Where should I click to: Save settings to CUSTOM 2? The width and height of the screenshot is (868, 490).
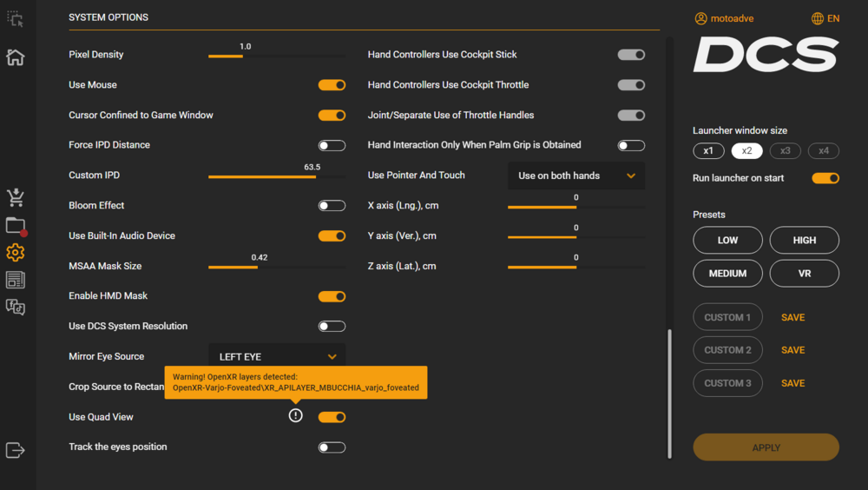[x=792, y=350]
